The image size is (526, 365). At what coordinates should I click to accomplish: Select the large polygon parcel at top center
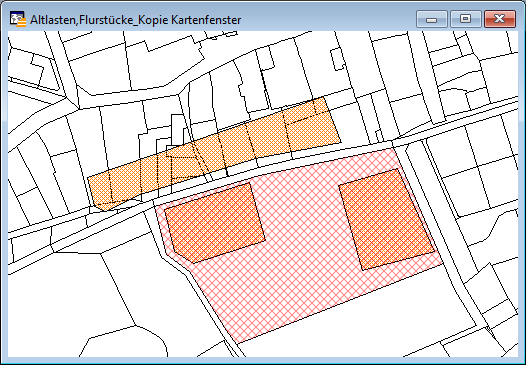click(x=134, y=67)
